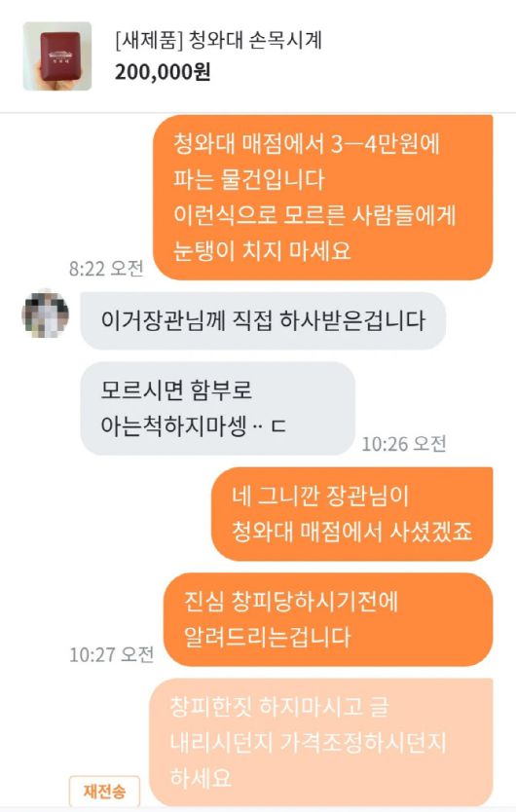
Task: Click the 10:26 오전 timestamp
Action: pyautogui.click(x=404, y=444)
